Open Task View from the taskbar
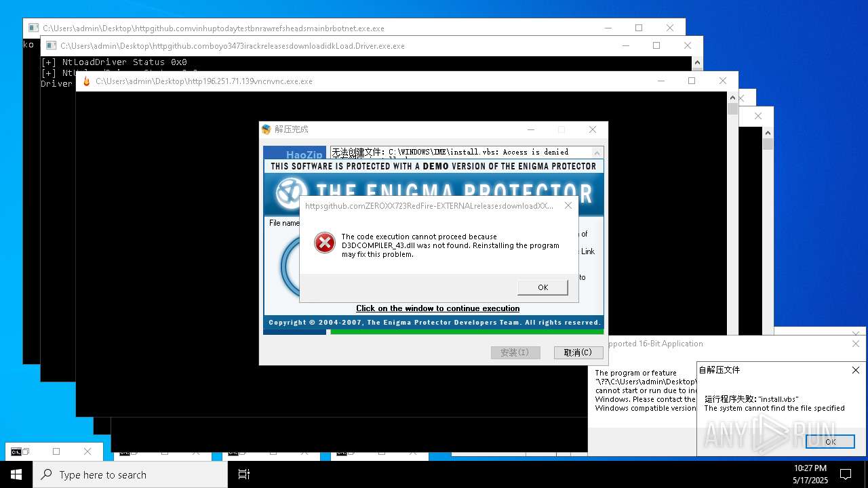Screen dimensions: 868x488 (x=244, y=474)
